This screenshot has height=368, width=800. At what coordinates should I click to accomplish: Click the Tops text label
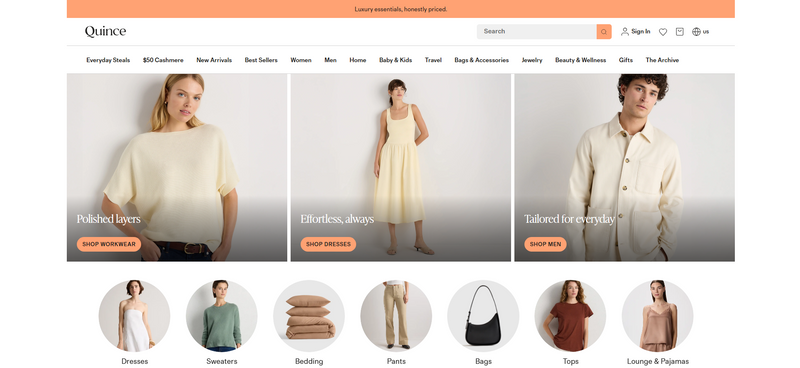(571, 361)
